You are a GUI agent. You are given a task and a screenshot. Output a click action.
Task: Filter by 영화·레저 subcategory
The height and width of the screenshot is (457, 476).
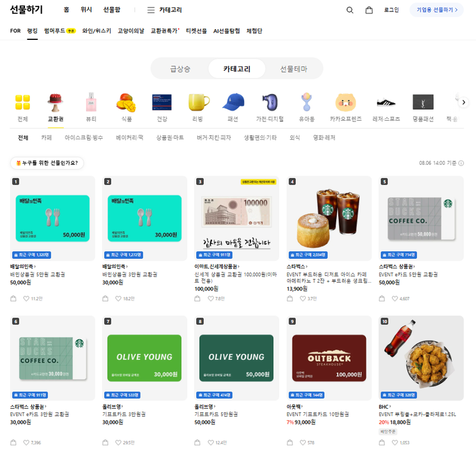click(324, 137)
